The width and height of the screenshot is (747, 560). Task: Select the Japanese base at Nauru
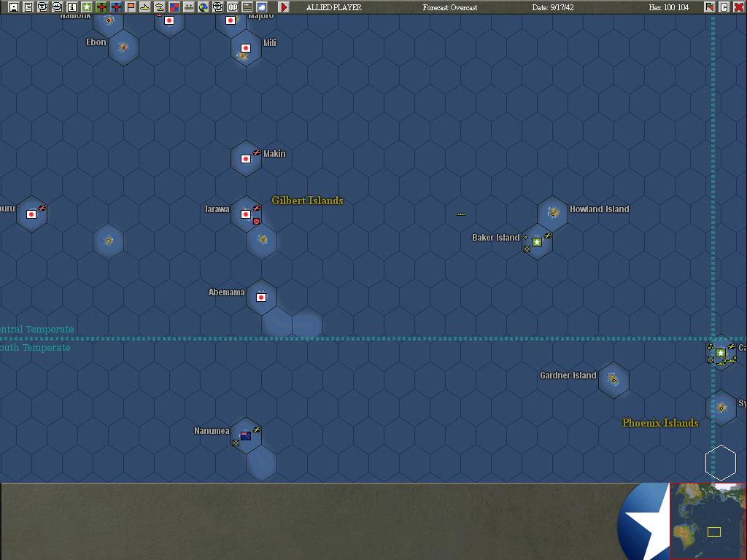(x=31, y=214)
